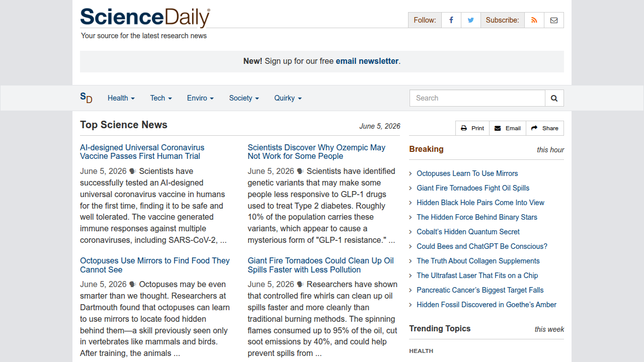
Task: Click the Subscribe: label
Action: [502, 20]
